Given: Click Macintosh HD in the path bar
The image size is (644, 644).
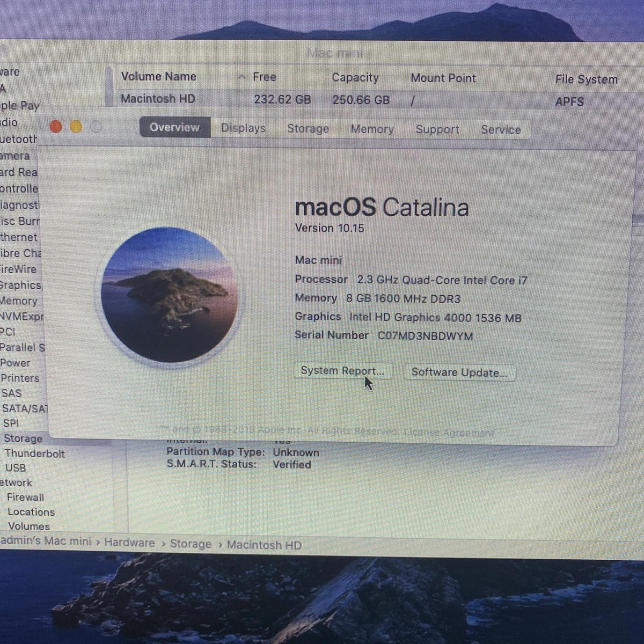Looking at the screenshot, I should tap(264, 545).
